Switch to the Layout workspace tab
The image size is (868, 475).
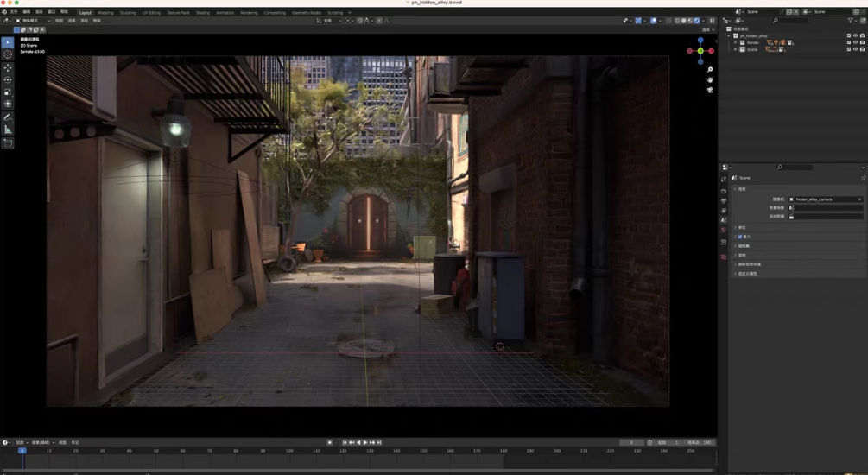coord(85,13)
